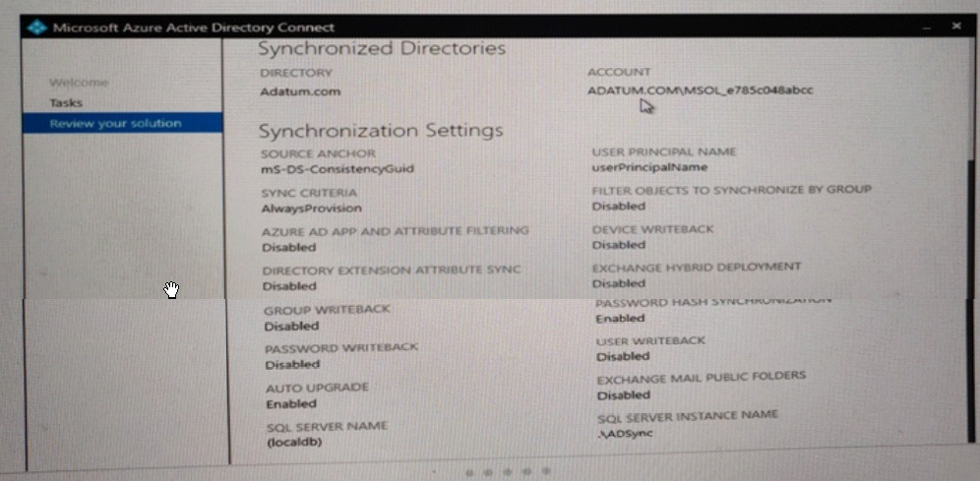The width and height of the screenshot is (980, 482).
Task: Click Enabled value under Auto Upgrade
Action: 291,404
